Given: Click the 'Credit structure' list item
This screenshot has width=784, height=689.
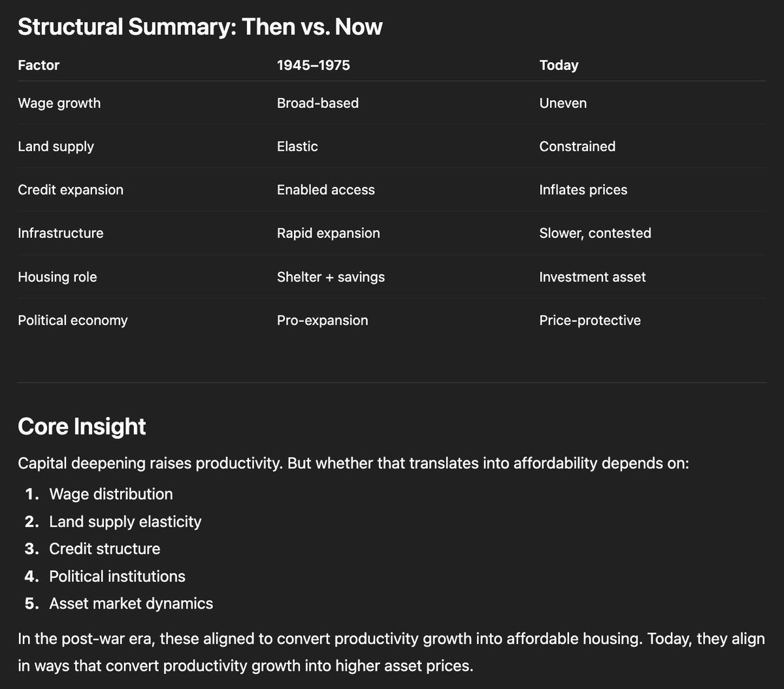Looking at the screenshot, I should point(105,548).
